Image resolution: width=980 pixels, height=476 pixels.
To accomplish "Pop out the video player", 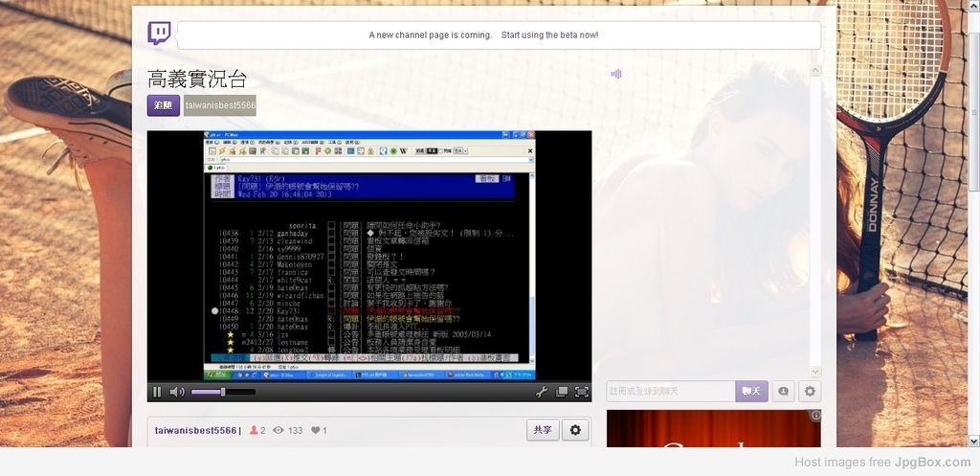I will pyautogui.click(x=562, y=392).
